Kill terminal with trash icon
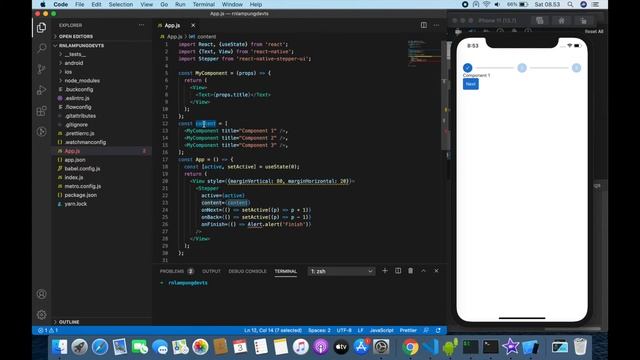This screenshot has width=640, height=360. (411, 271)
